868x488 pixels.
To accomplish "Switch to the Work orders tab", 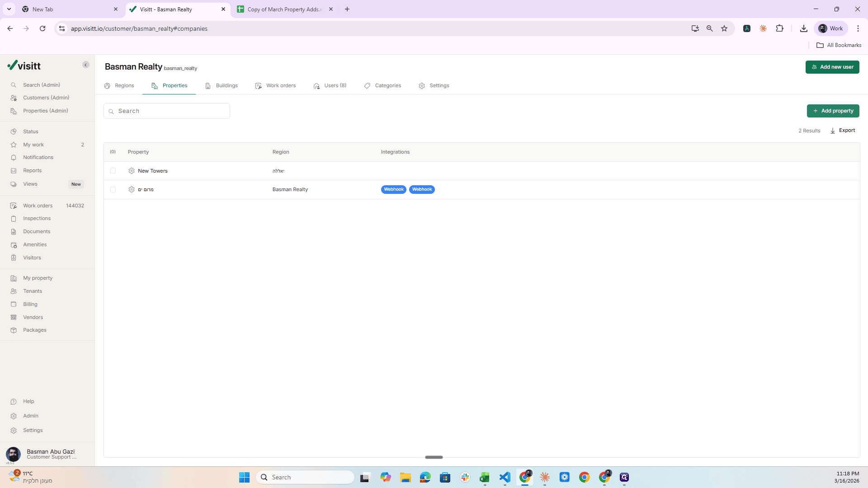I will click(x=275, y=85).
